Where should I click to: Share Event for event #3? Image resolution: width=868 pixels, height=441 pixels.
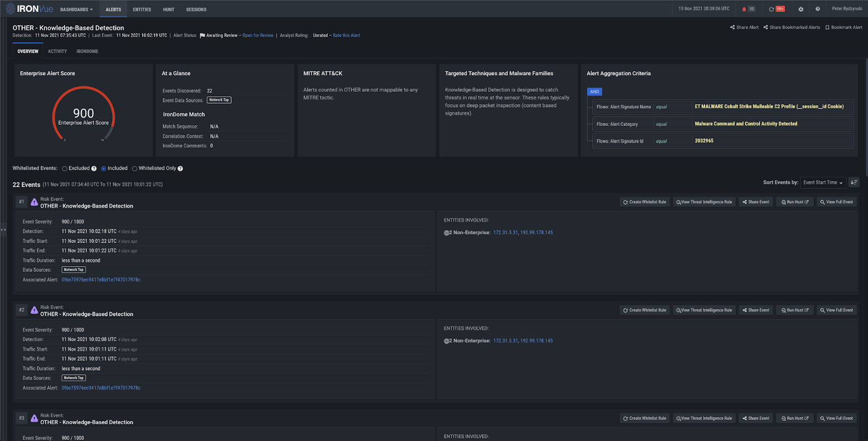click(756, 418)
